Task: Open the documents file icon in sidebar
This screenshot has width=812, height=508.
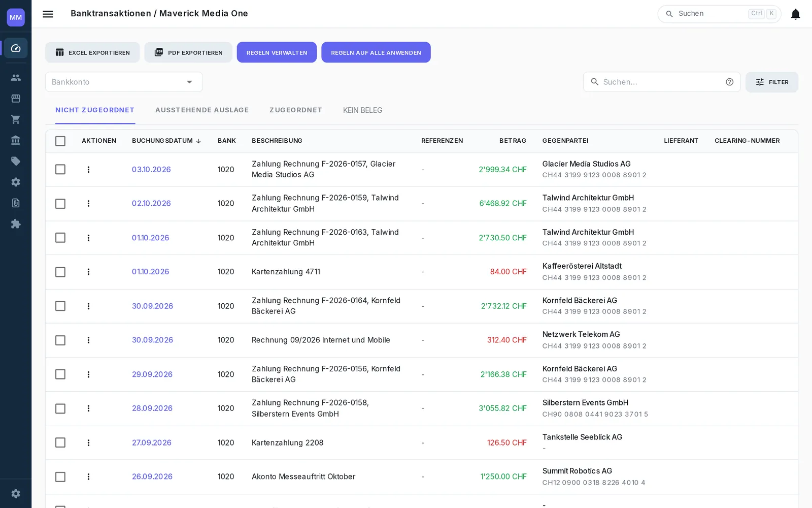Action: (x=16, y=203)
